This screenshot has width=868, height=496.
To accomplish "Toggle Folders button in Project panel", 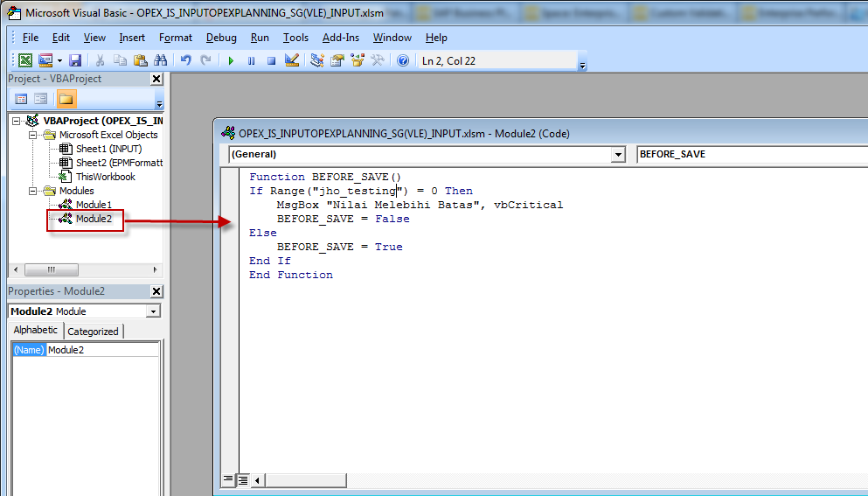I will click(x=66, y=99).
